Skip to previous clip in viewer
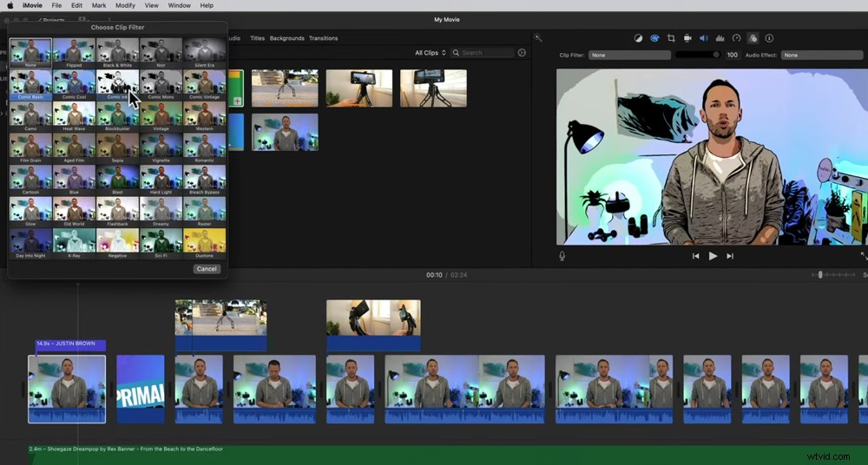 coord(696,256)
